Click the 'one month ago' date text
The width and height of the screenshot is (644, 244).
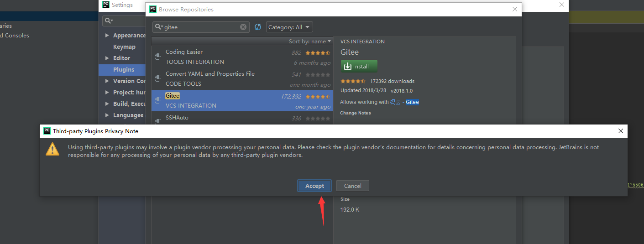pos(310,85)
